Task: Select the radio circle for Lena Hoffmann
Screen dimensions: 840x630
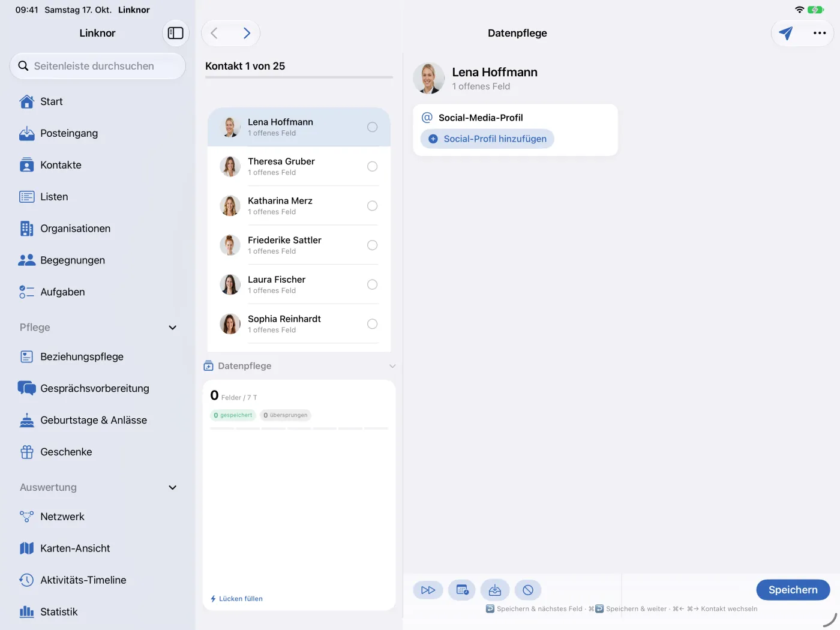Action: [373, 127]
